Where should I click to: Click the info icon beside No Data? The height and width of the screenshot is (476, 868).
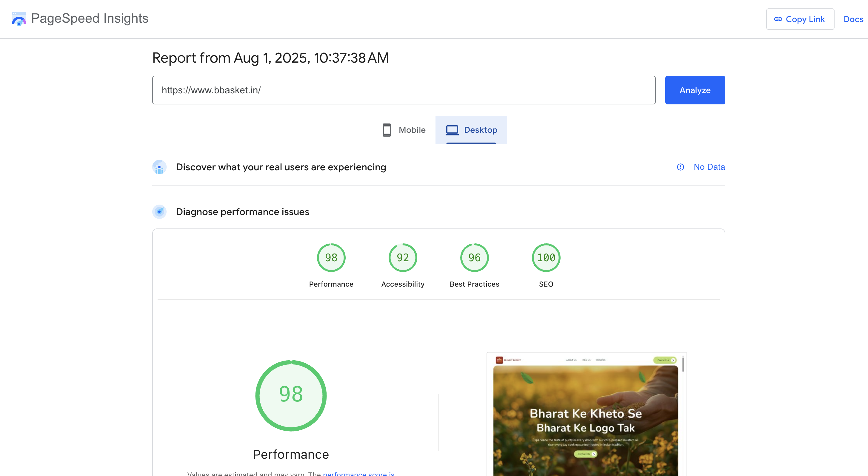coord(680,167)
